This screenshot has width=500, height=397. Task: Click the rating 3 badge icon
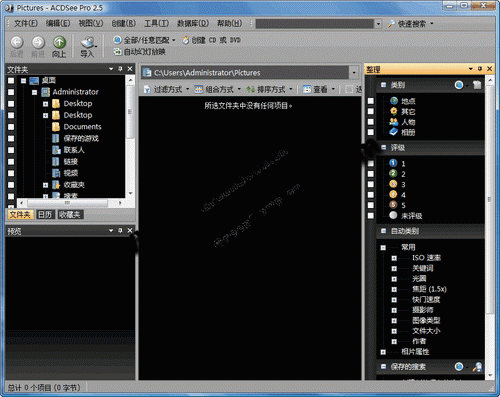coord(393,184)
